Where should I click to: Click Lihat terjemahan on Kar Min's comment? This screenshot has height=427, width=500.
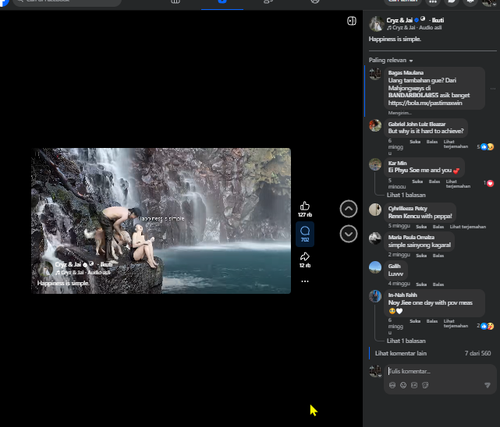458,184
